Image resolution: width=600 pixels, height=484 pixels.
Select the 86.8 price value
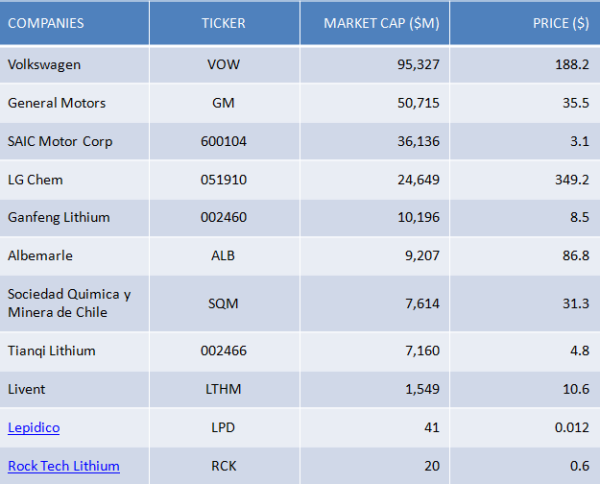point(576,255)
